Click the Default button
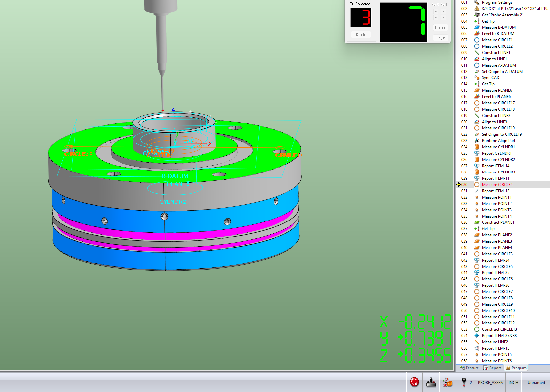 [x=441, y=28]
